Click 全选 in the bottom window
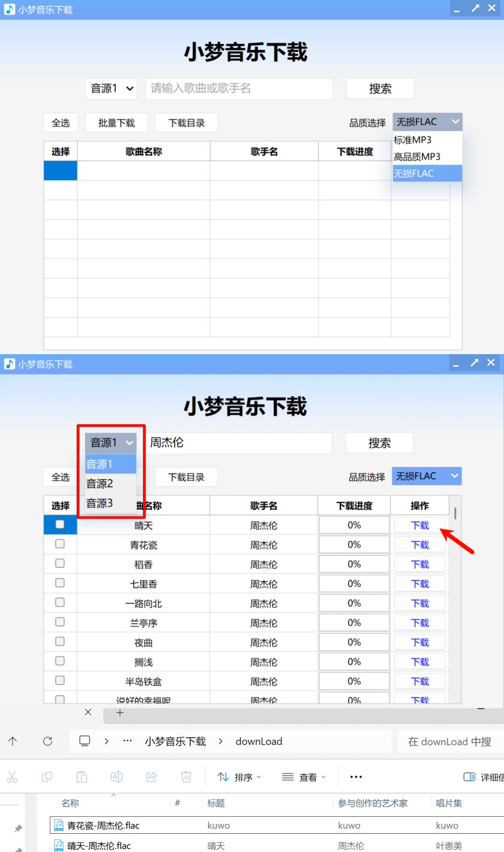Viewport: 504px width, 852px height. coord(60,477)
